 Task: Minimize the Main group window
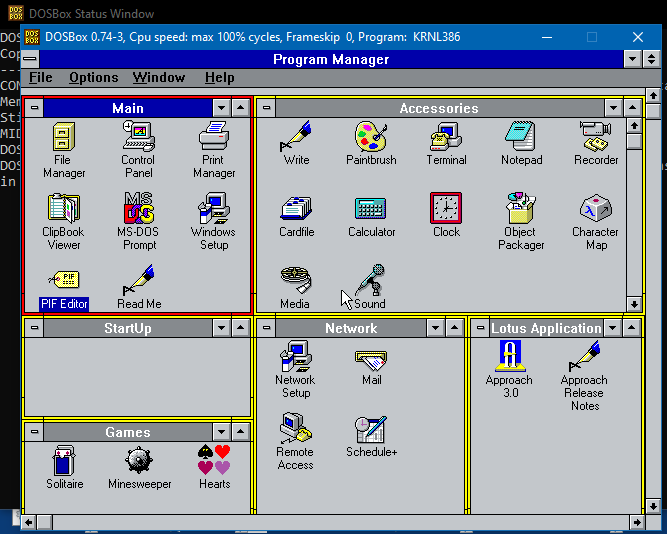tap(222, 108)
